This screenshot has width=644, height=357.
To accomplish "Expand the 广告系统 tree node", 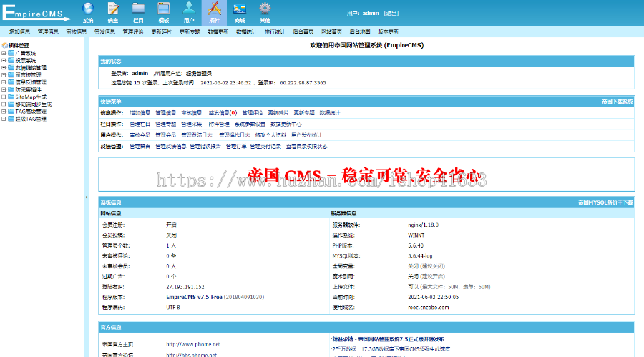I will [x=4, y=53].
